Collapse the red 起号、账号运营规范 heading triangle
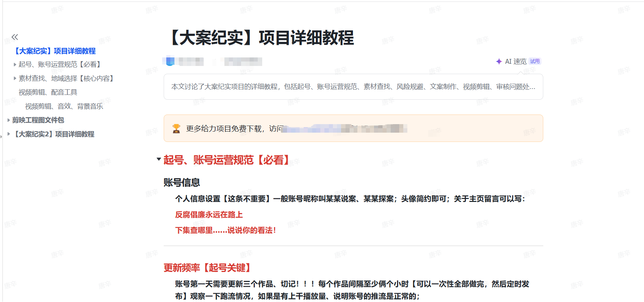The width and height of the screenshot is (644, 302). click(159, 159)
